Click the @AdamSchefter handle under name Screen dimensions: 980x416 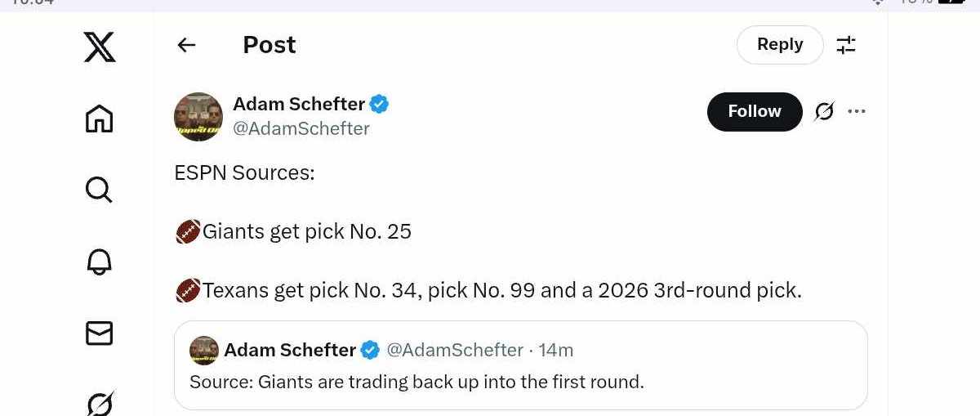tap(301, 128)
